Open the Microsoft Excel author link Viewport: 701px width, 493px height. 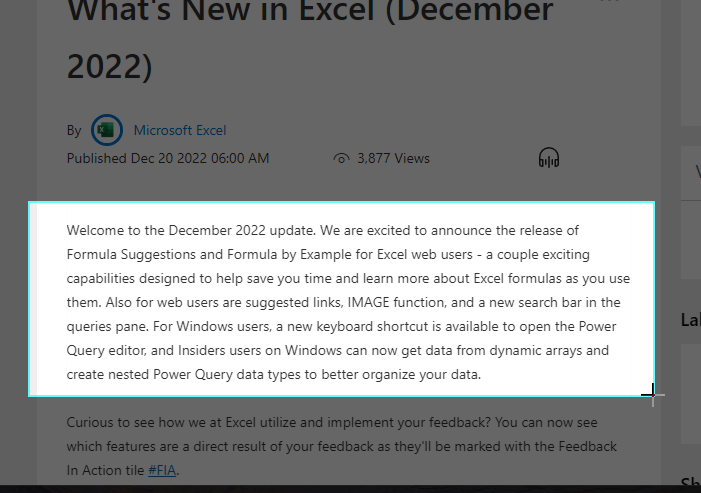180,130
